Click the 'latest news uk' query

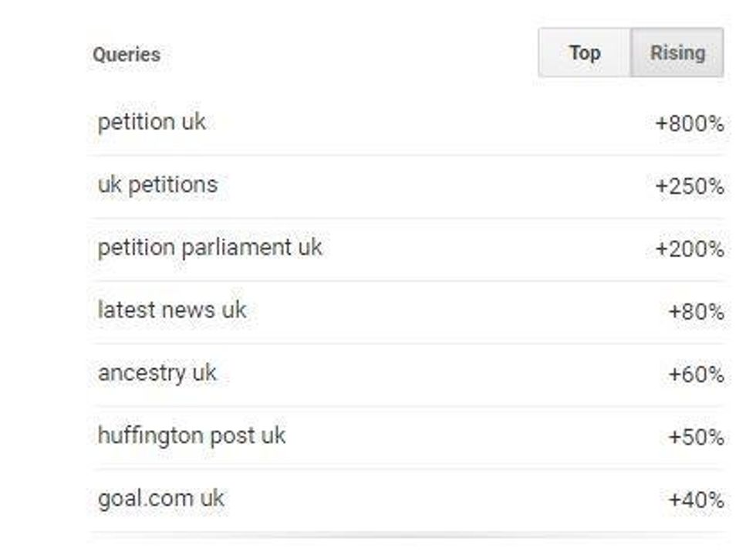coord(171,310)
